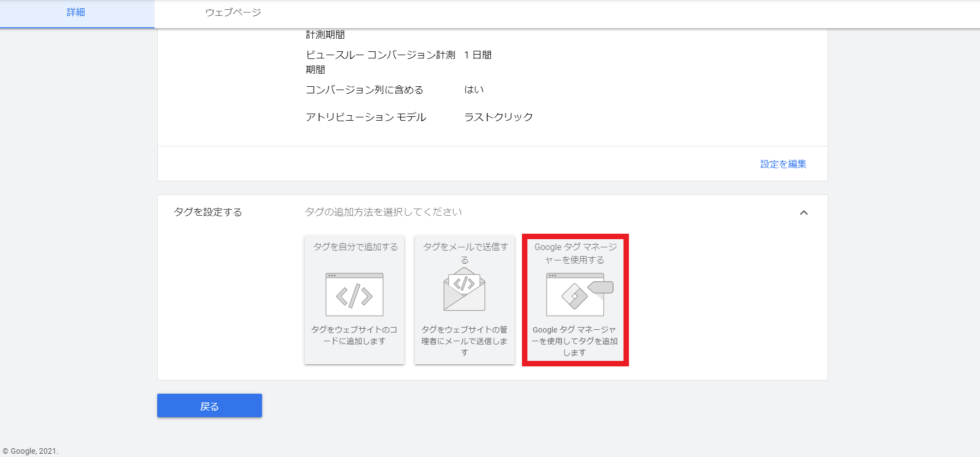Select the タグを自分で追加する card title

[x=355, y=247]
